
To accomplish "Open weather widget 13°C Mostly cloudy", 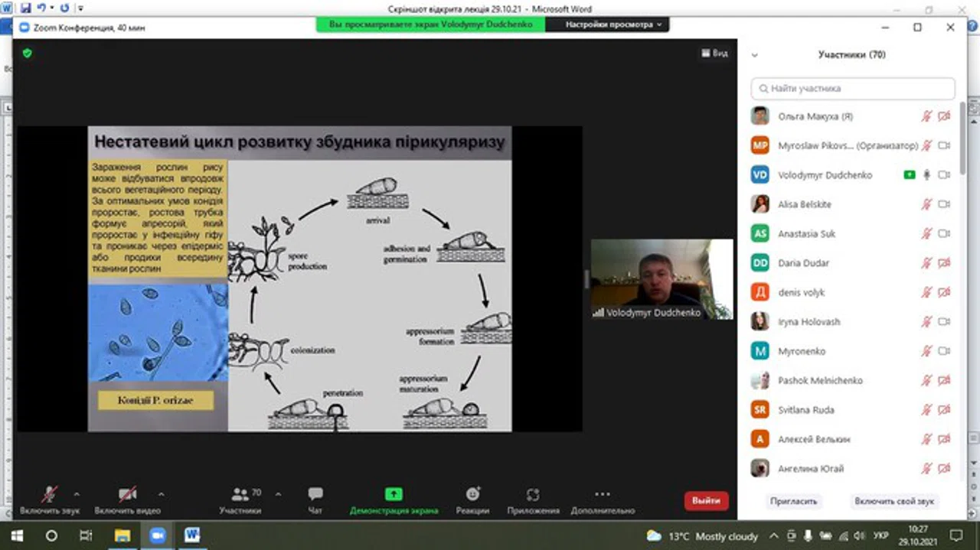I will (x=702, y=536).
